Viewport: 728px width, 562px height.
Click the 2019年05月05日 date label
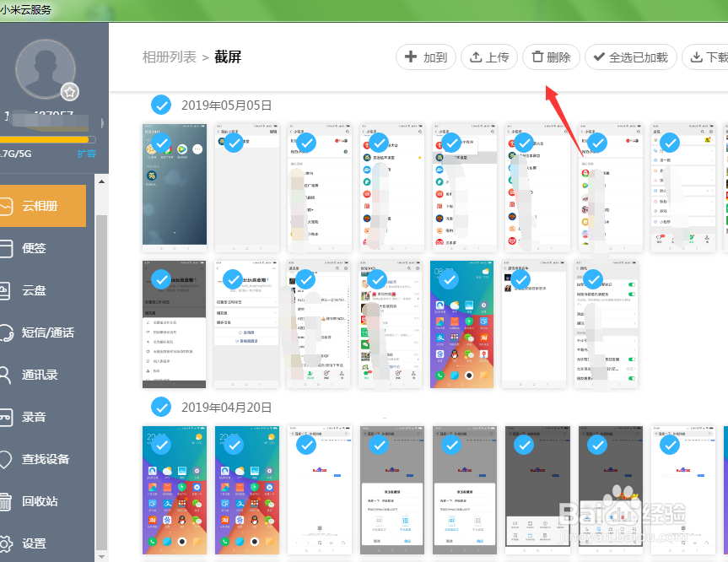227,105
